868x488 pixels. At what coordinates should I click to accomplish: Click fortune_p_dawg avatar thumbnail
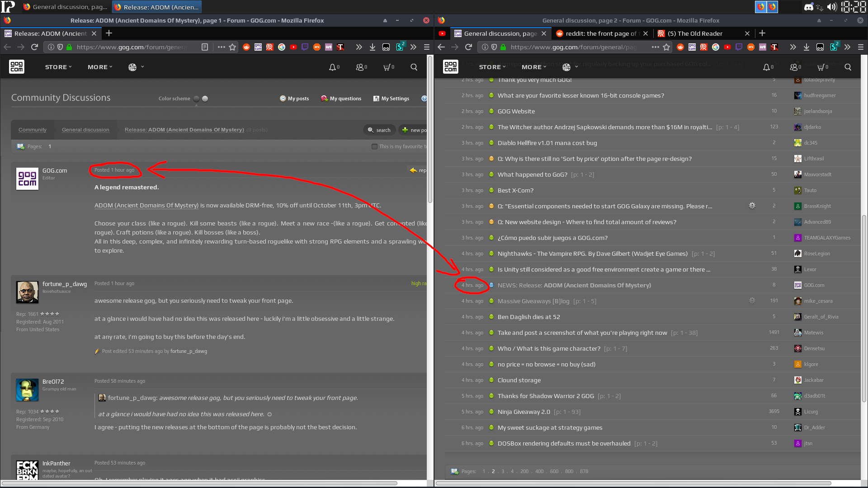coord(27,292)
